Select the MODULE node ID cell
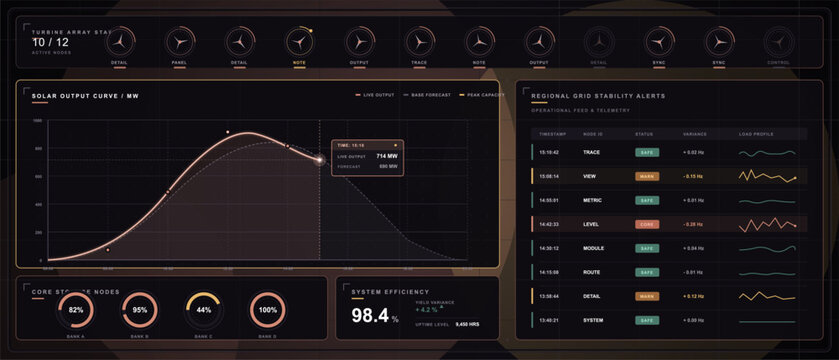839x360 pixels. [x=593, y=249]
